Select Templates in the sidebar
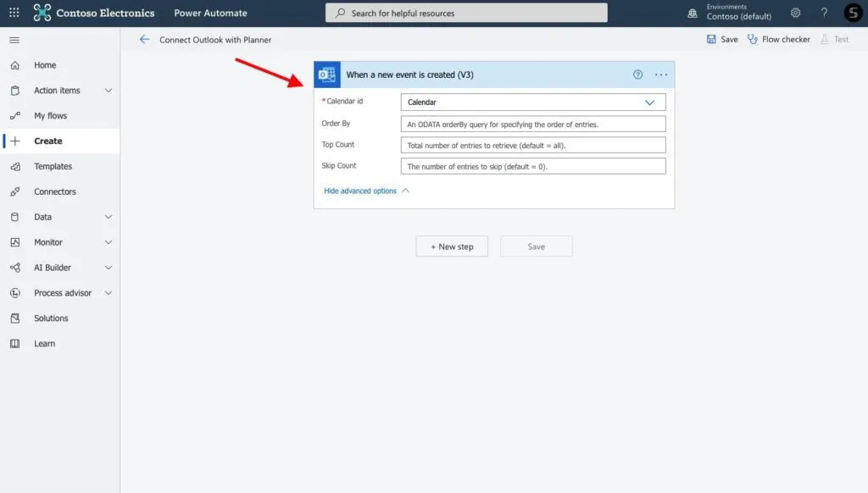The height and width of the screenshot is (493, 868). pos(53,167)
